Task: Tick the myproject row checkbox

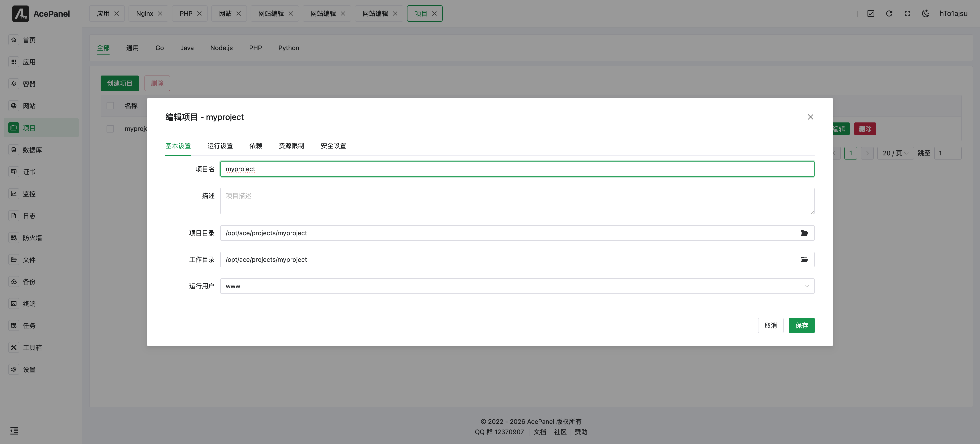Action: pos(110,129)
